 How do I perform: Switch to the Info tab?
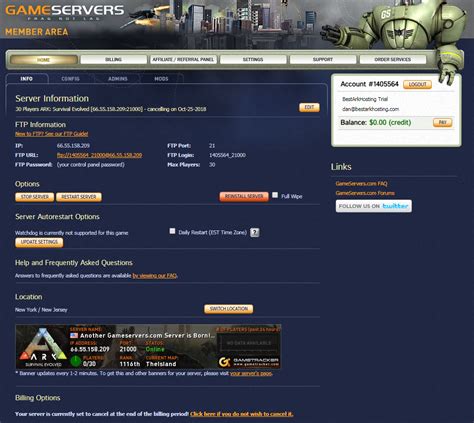(27, 79)
